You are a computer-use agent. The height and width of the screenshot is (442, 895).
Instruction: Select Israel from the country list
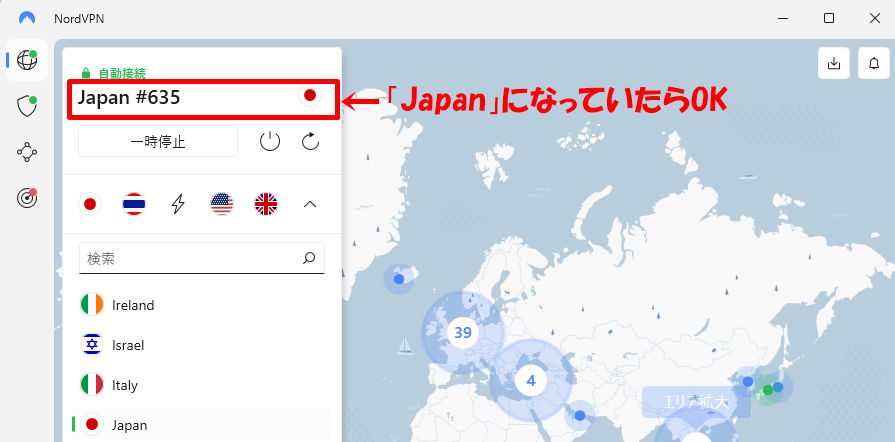coord(202,345)
